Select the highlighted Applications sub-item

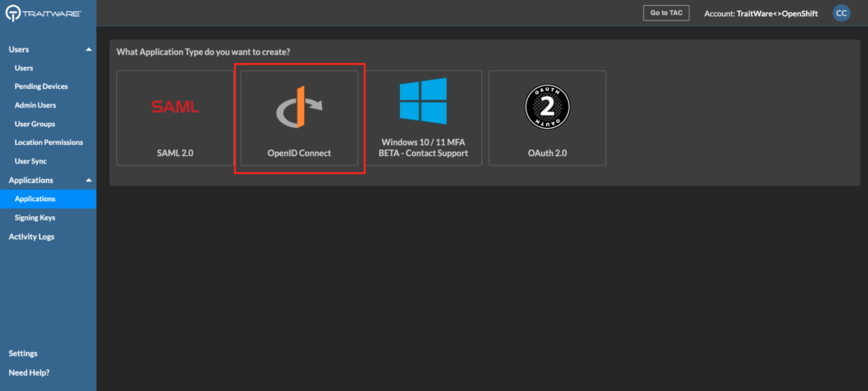point(48,198)
